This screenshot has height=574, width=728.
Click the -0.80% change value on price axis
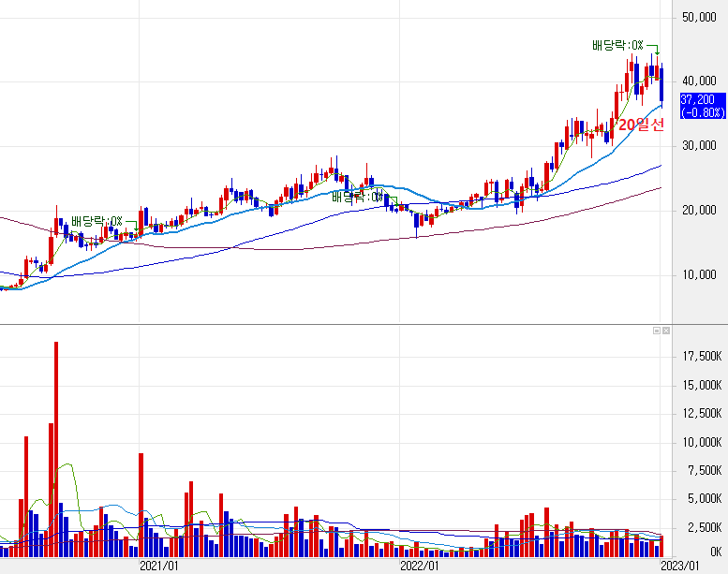click(x=703, y=112)
